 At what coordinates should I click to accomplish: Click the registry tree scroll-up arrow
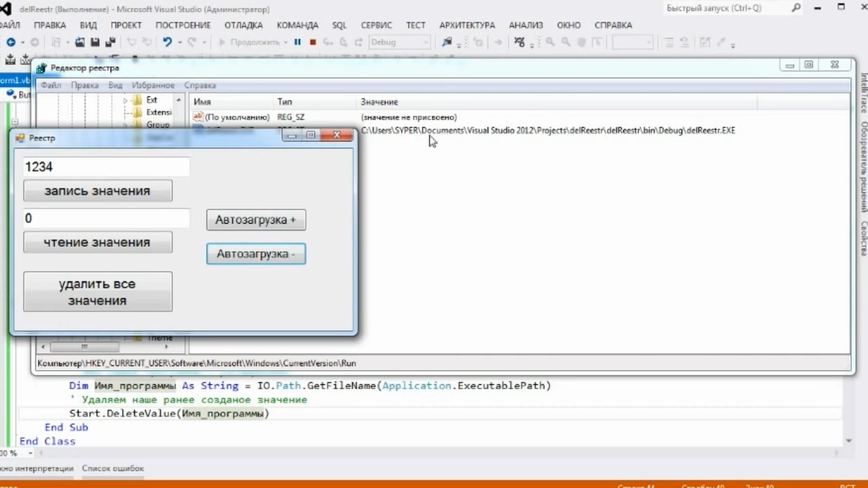(179, 100)
